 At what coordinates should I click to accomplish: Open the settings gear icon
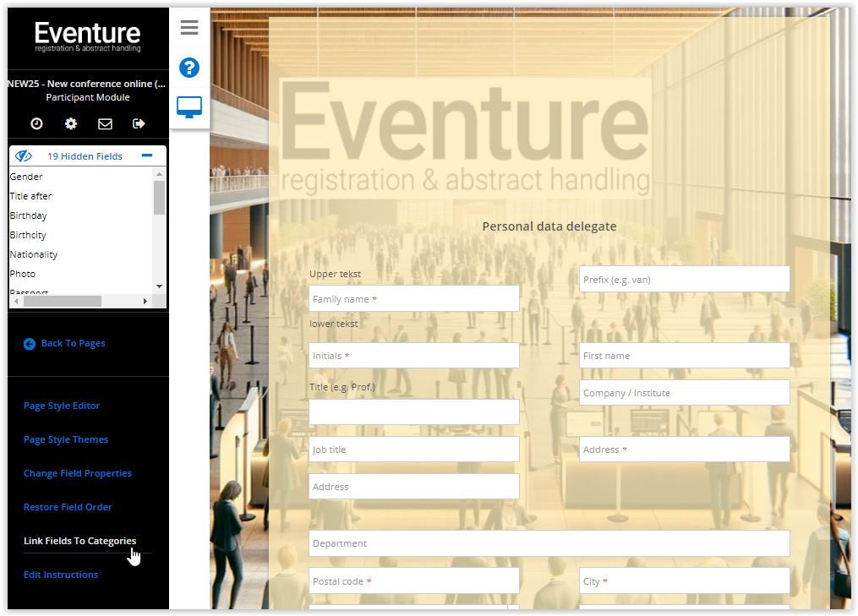tap(71, 123)
